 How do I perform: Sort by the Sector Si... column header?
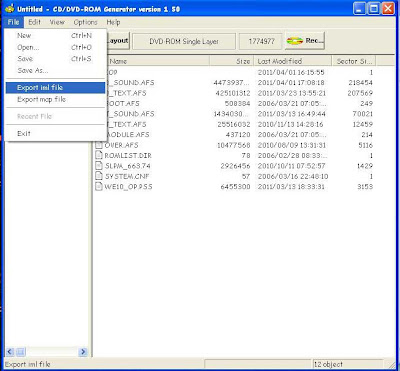click(x=354, y=61)
